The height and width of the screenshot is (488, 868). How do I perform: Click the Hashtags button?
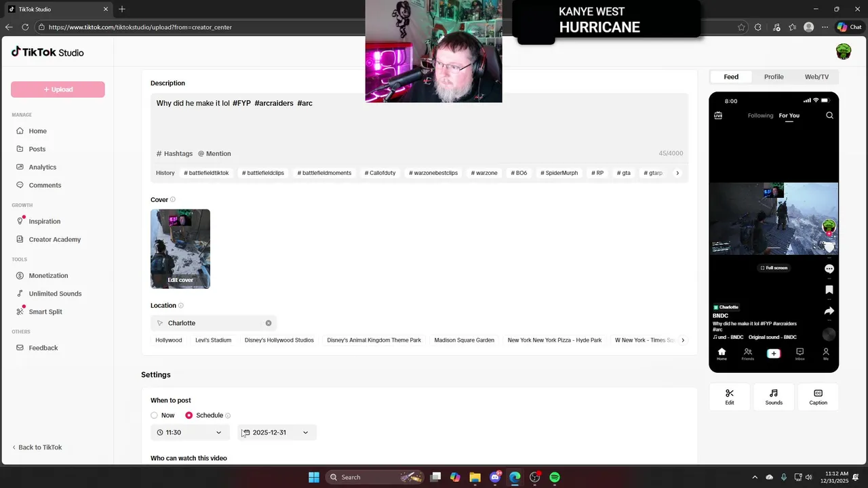(x=174, y=154)
